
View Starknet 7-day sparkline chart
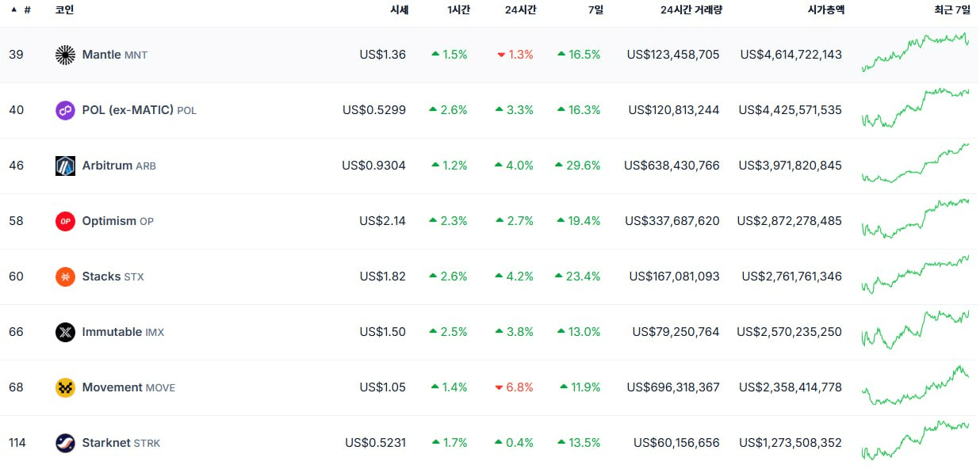916,440
